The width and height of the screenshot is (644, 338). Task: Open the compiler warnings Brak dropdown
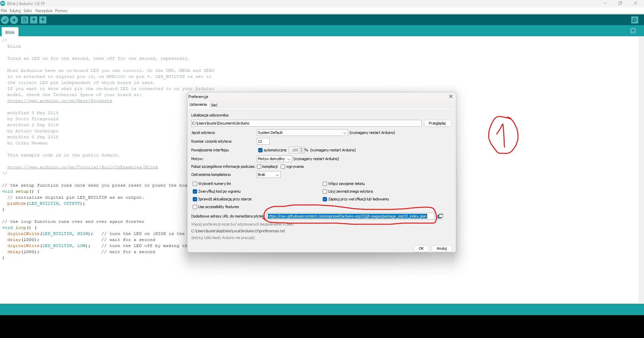point(268,175)
